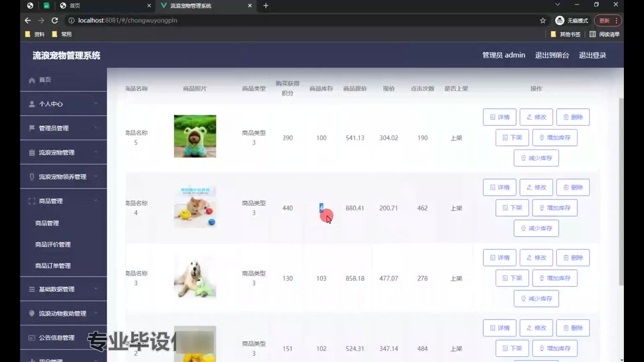Open the 阅读清单 reading list icon
The width and height of the screenshot is (644, 362).
[x=593, y=34]
